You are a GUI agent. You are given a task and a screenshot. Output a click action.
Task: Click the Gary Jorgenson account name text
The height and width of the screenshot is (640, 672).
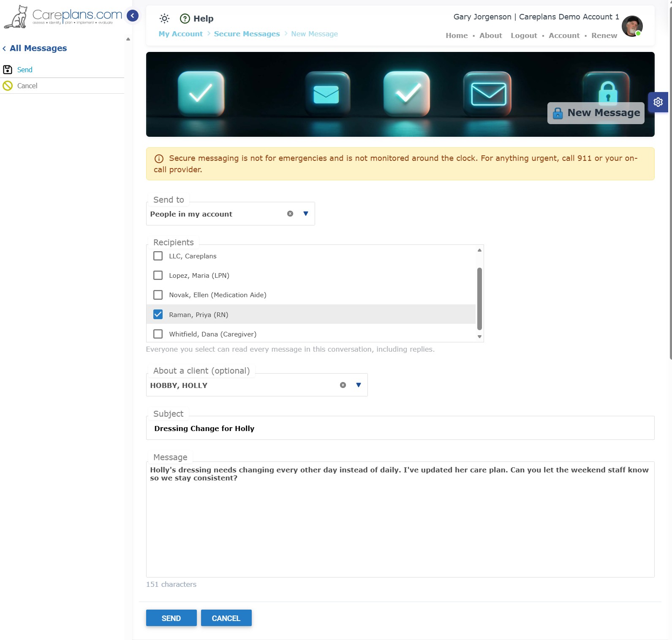click(482, 17)
